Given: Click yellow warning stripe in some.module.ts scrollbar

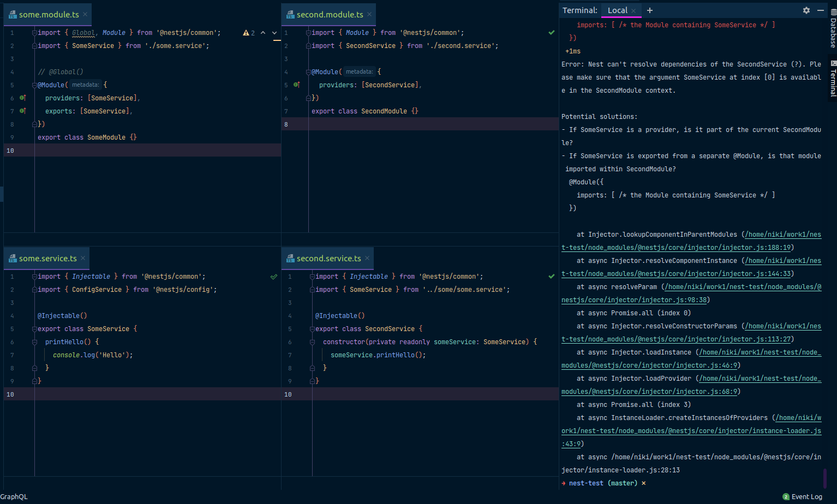Looking at the screenshot, I should pyautogui.click(x=277, y=40).
